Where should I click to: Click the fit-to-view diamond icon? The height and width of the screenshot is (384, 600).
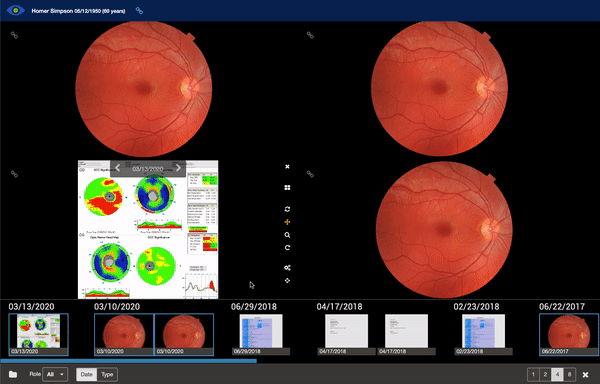click(x=287, y=280)
